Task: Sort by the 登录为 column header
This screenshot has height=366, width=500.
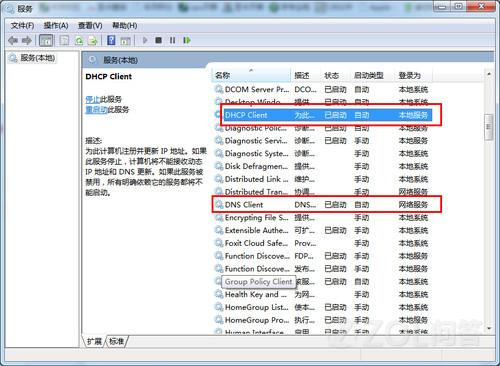Action: coord(414,75)
